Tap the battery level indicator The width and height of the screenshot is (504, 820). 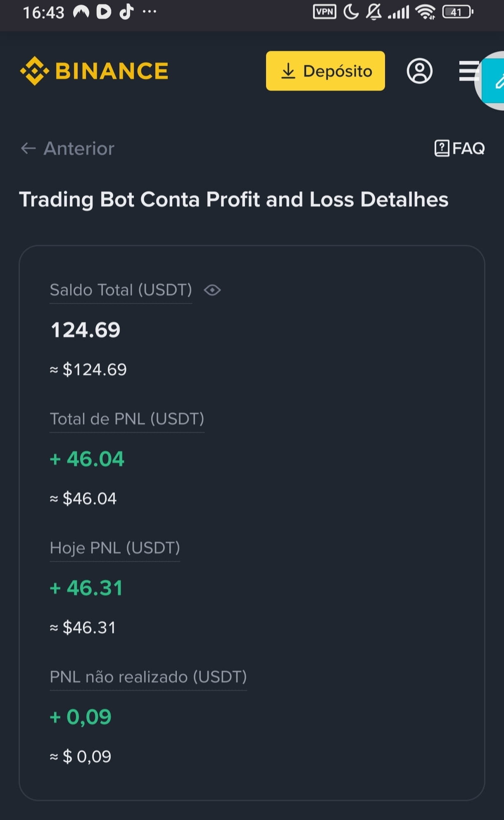[x=457, y=12]
